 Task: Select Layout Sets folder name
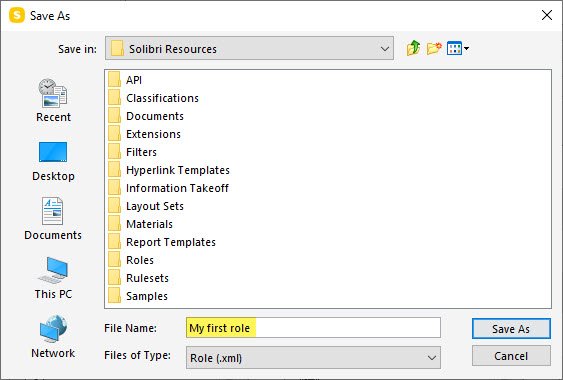point(155,206)
